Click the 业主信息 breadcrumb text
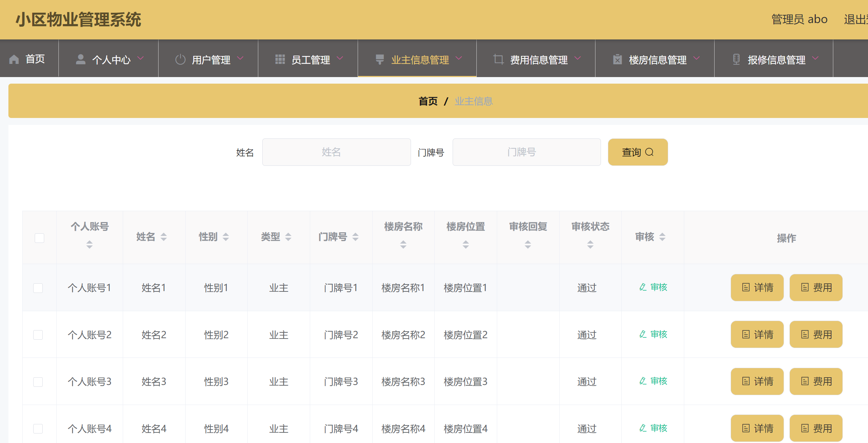 pos(474,101)
